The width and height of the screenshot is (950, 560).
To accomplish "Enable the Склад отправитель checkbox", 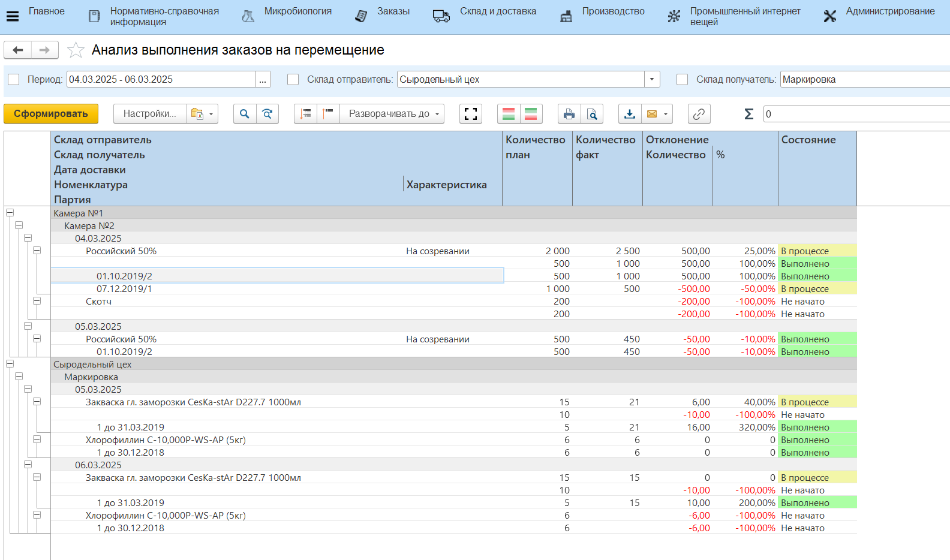I will click(x=293, y=80).
